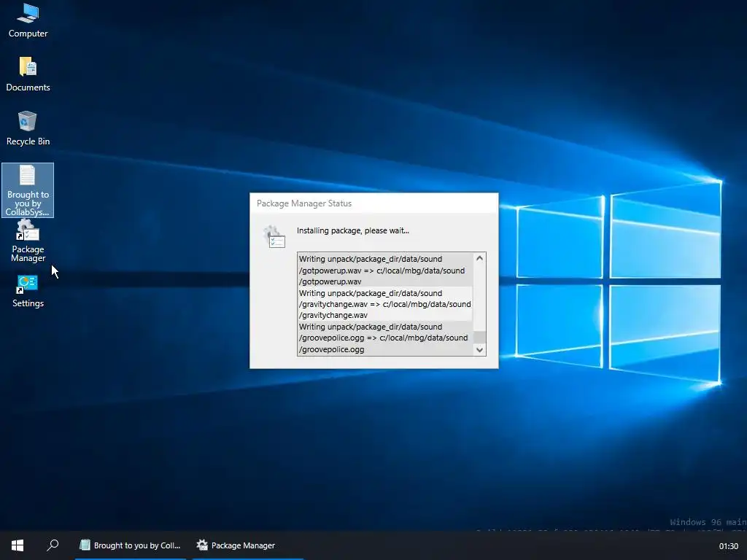Switch to Package Manager taskbar window

[248, 545]
